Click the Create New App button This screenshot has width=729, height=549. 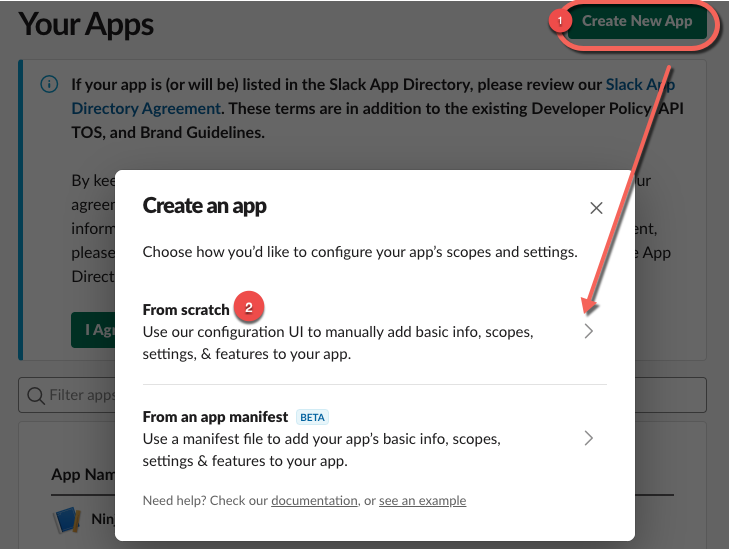point(637,21)
